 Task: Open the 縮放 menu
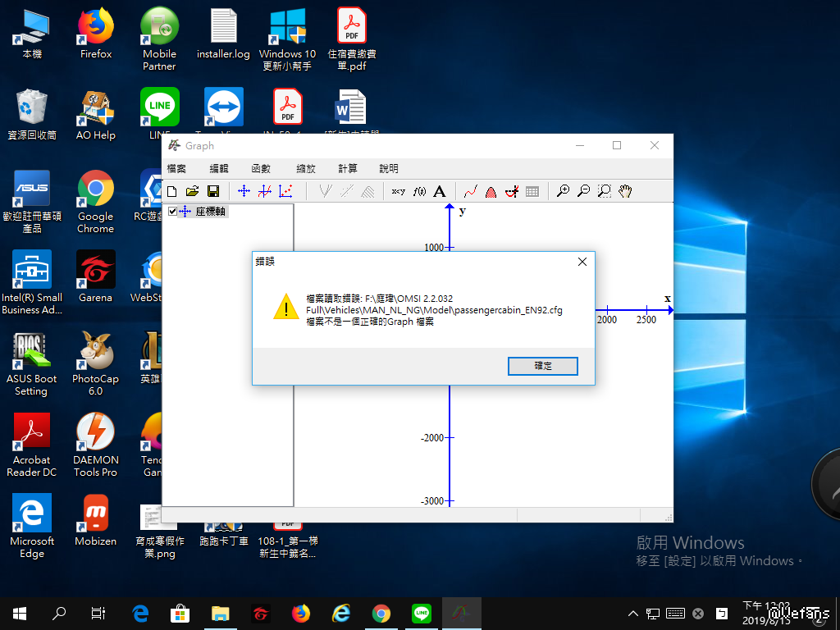(306, 169)
